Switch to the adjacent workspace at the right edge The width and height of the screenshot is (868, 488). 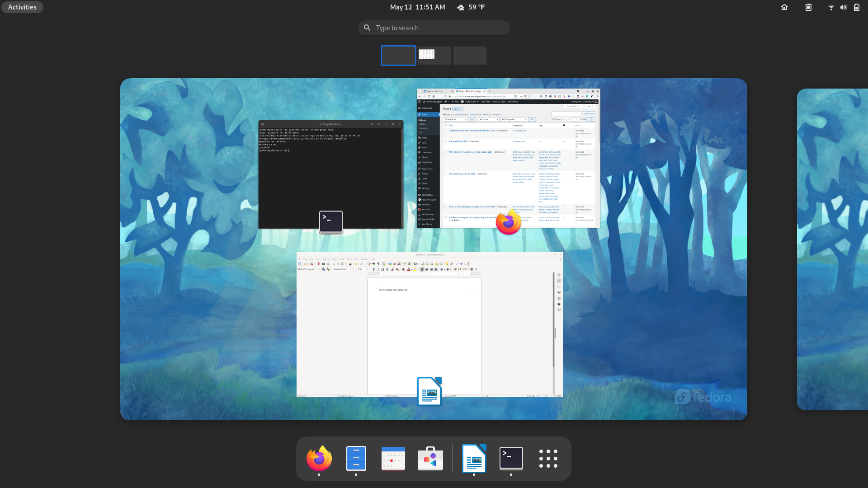832,249
